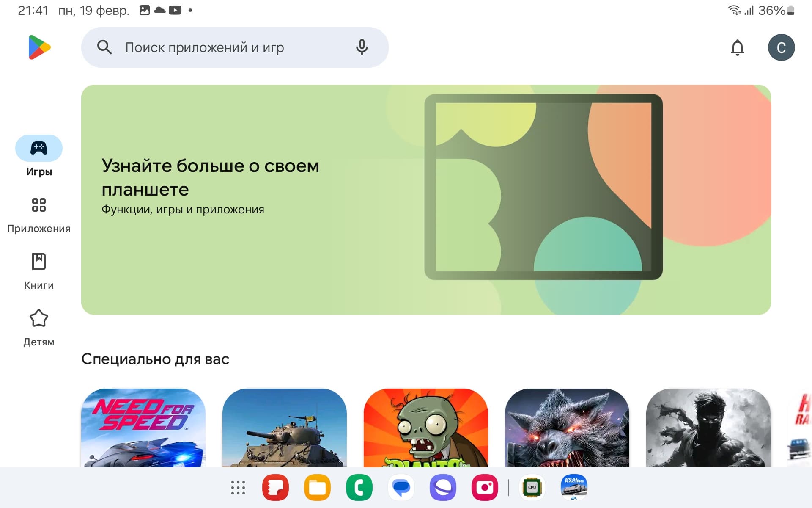Switch to the Приложения tab
Viewport: 812px width, 508px height.
click(x=39, y=215)
